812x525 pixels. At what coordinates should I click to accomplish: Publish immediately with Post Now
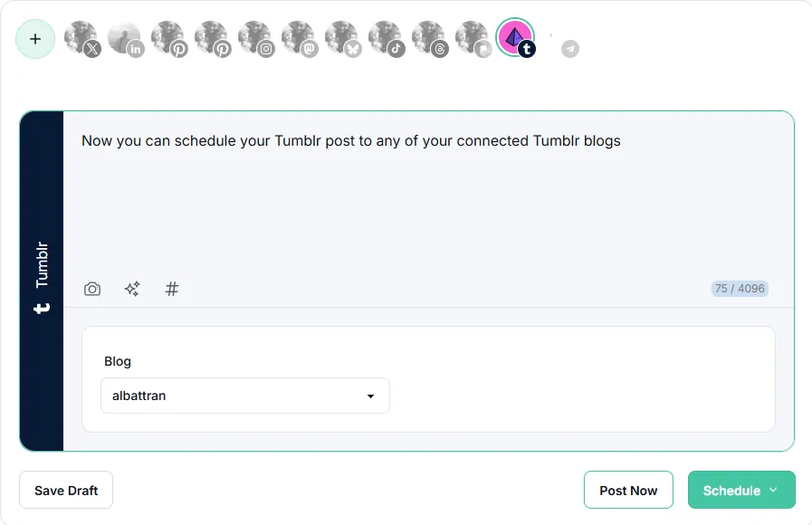628,490
